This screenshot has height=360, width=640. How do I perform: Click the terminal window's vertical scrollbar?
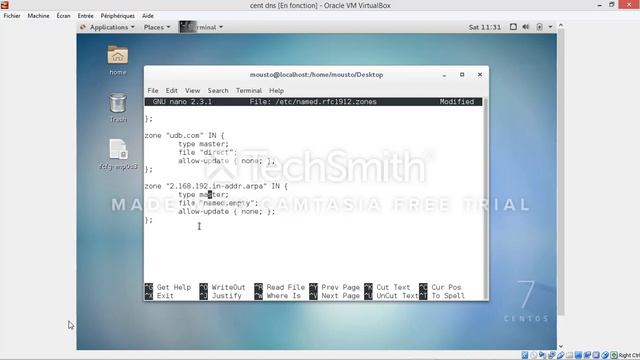pyautogui.click(x=485, y=200)
